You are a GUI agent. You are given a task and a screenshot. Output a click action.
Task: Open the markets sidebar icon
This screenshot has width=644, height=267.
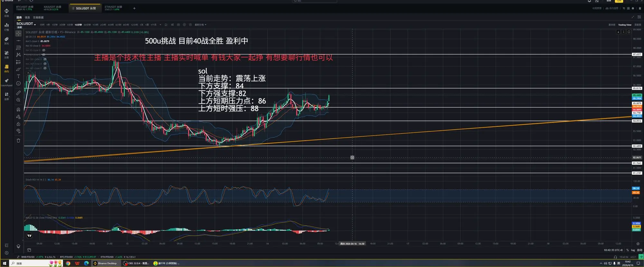click(6, 26)
